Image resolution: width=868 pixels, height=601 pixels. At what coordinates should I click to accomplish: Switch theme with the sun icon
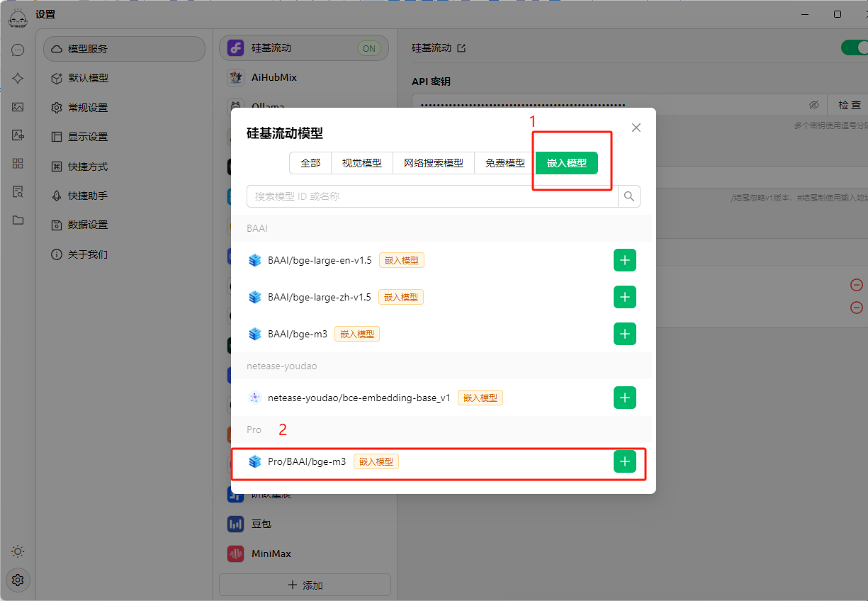click(x=18, y=551)
